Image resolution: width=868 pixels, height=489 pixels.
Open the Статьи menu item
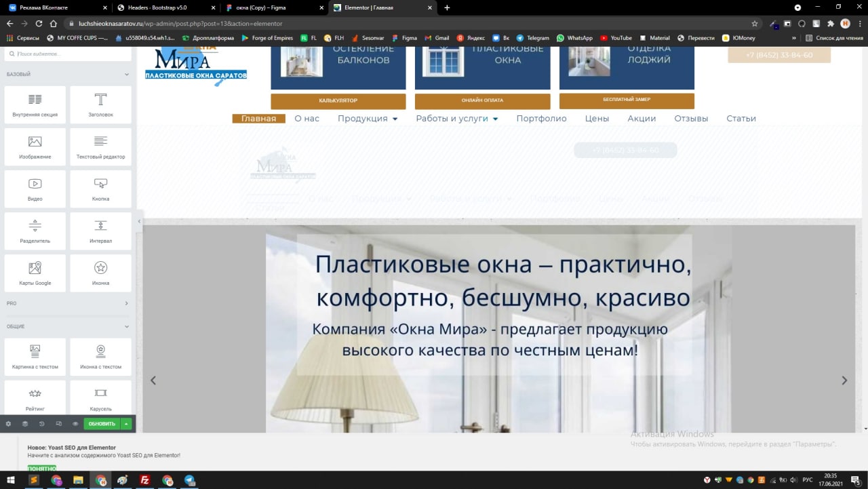(x=741, y=118)
